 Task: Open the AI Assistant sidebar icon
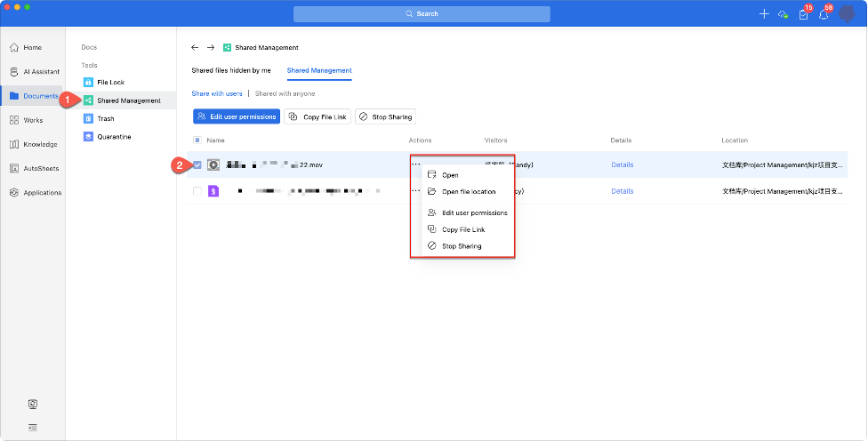point(14,72)
